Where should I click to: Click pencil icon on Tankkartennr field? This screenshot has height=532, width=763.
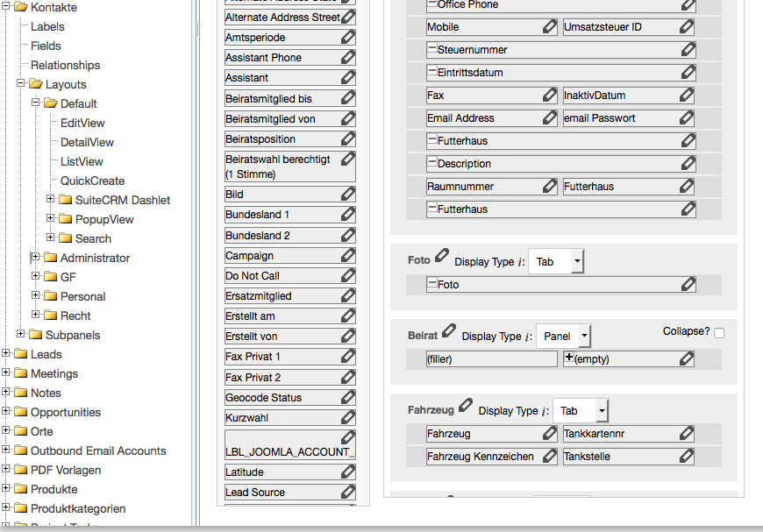pos(687,433)
